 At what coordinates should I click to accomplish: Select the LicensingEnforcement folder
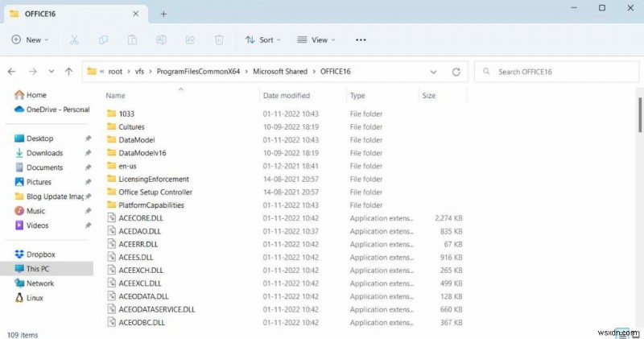284,179
